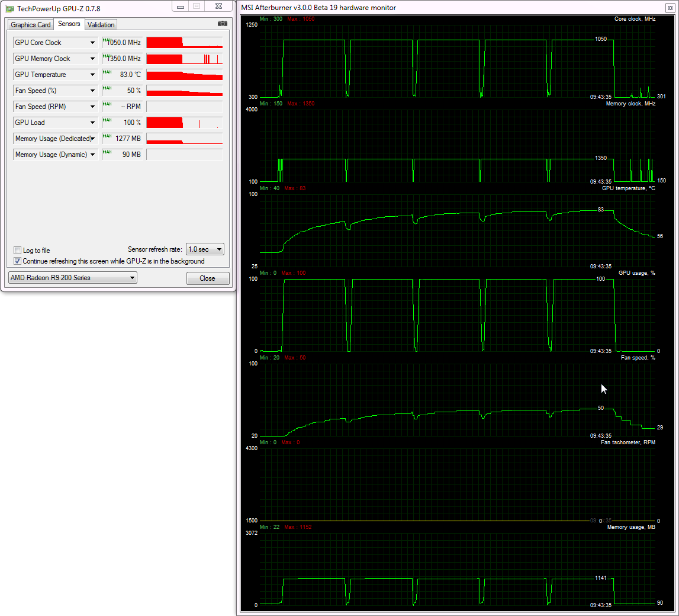The width and height of the screenshot is (679, 616).
Task: Click the "Min : 22" memory usage text
Action: (269, 527)
